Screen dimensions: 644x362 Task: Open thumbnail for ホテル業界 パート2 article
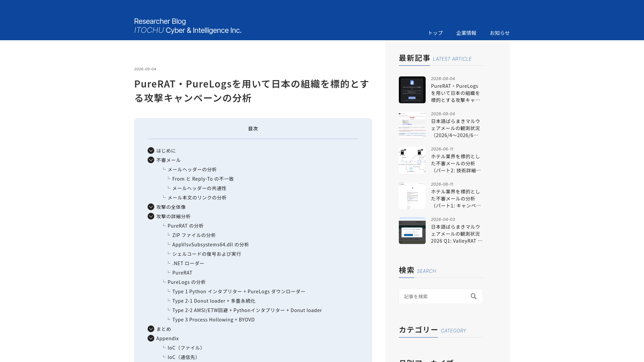[412, 160]
